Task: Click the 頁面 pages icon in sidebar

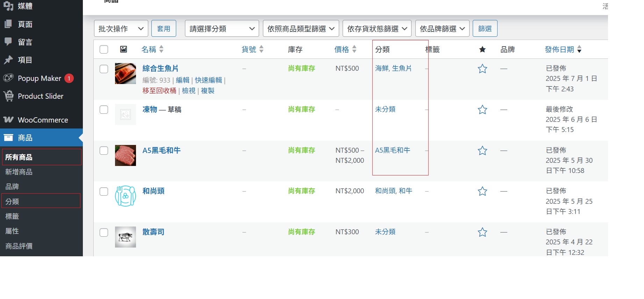Action: pyautogui.click(x=8, y=24)
